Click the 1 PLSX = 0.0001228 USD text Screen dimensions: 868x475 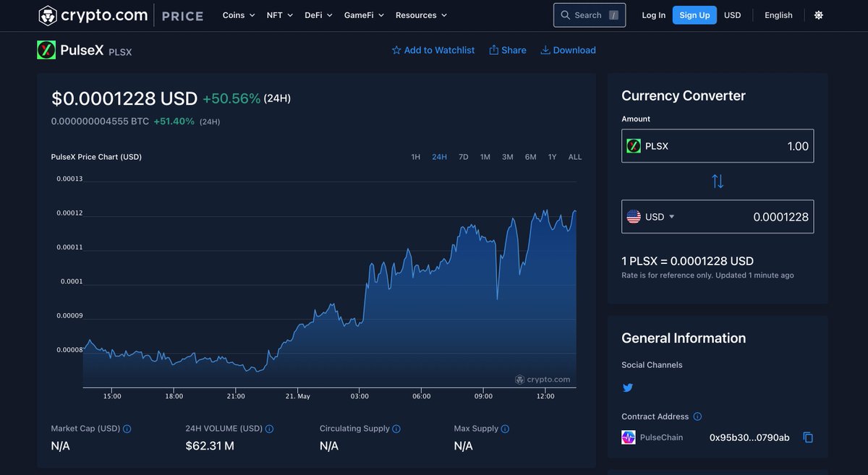(687, 261)
